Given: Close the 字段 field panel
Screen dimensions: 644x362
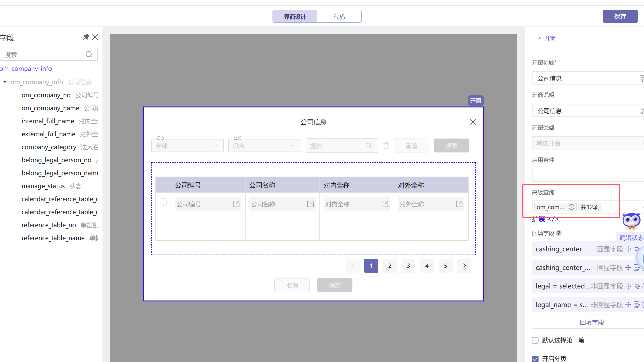Looking at the screenshot, I should tap(95, 37).
